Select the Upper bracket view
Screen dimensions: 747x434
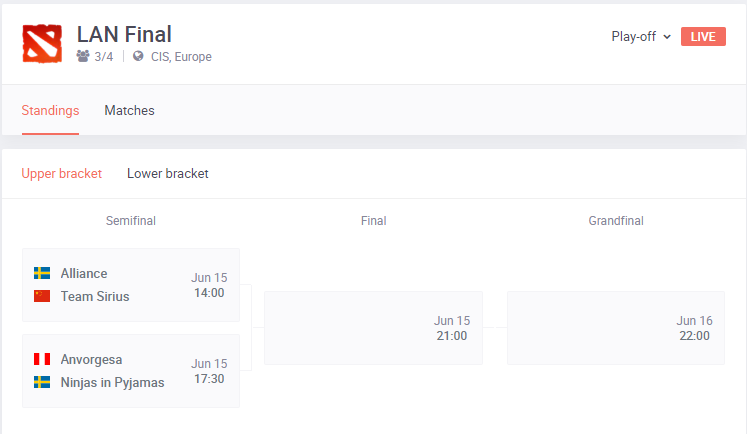pos(61,173)
